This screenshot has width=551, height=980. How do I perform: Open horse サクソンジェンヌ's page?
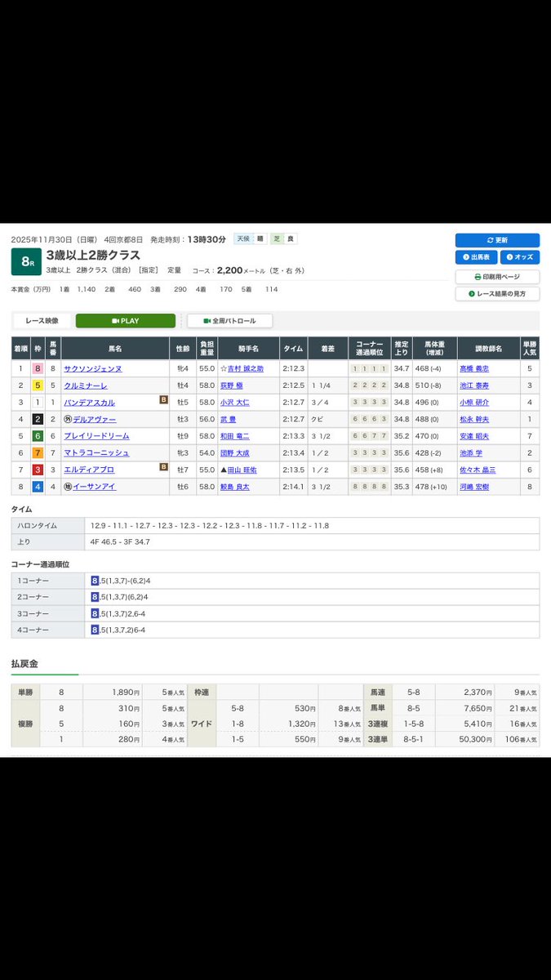(x=93, y=368)
